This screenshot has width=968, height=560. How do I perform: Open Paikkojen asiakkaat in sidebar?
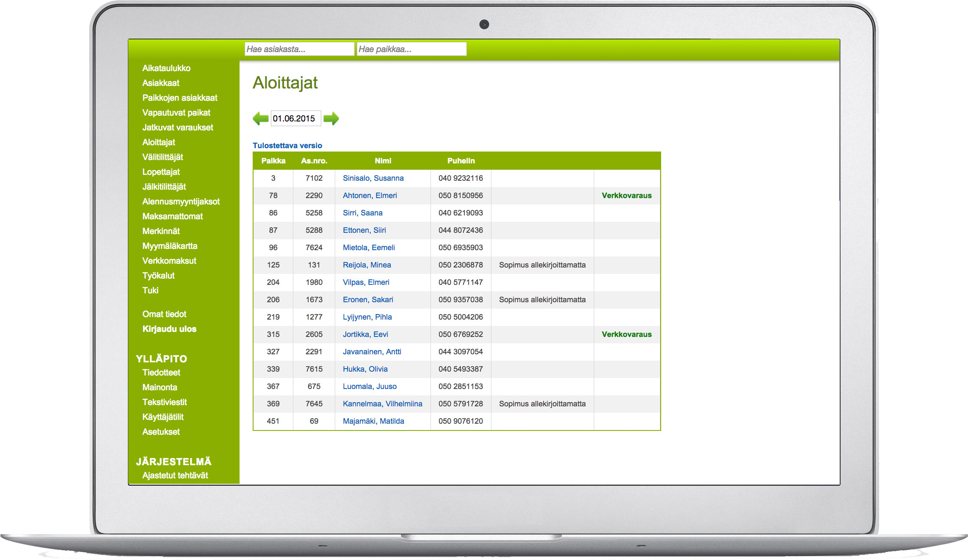(x=180, y=98)
